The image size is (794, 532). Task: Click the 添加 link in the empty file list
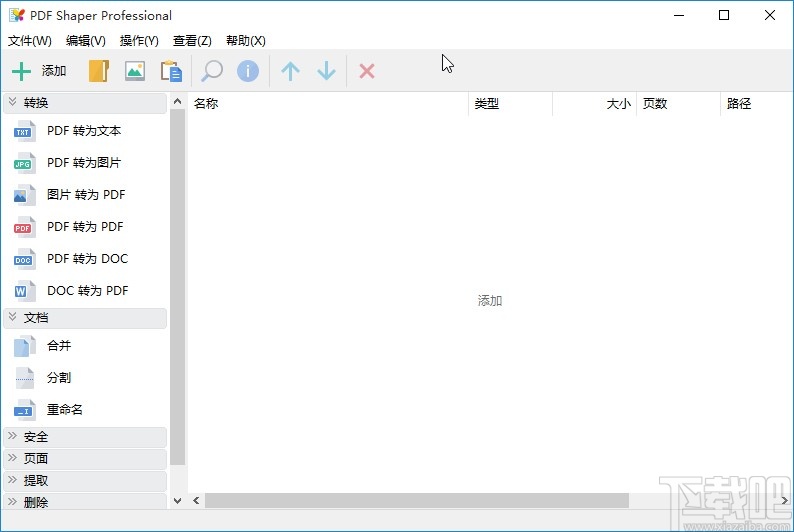click(x=490, y=301)
